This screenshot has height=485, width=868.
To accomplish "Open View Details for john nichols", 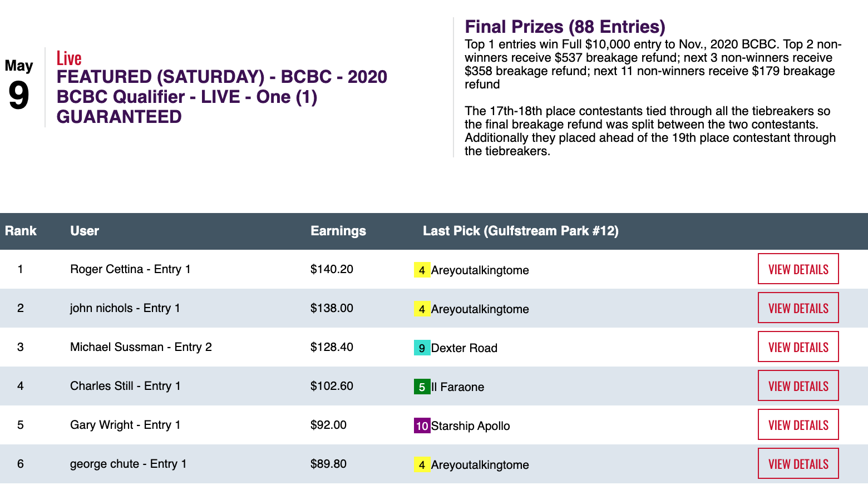I will 798,308.
